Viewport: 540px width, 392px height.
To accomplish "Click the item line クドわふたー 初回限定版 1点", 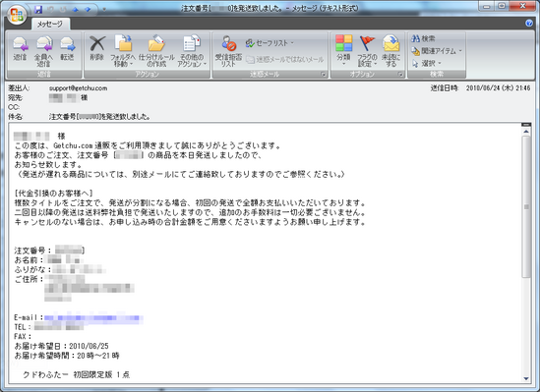I will coord(76,375).
